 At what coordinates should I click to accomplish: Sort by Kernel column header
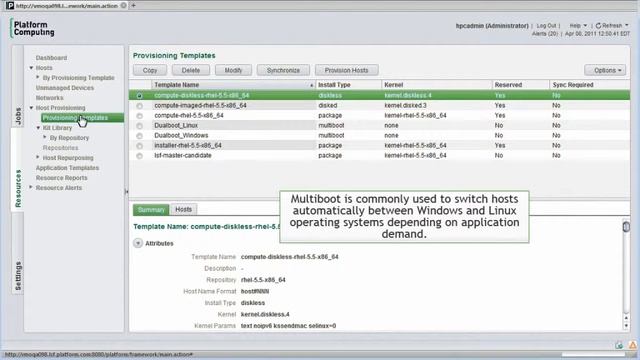[437, 85]
